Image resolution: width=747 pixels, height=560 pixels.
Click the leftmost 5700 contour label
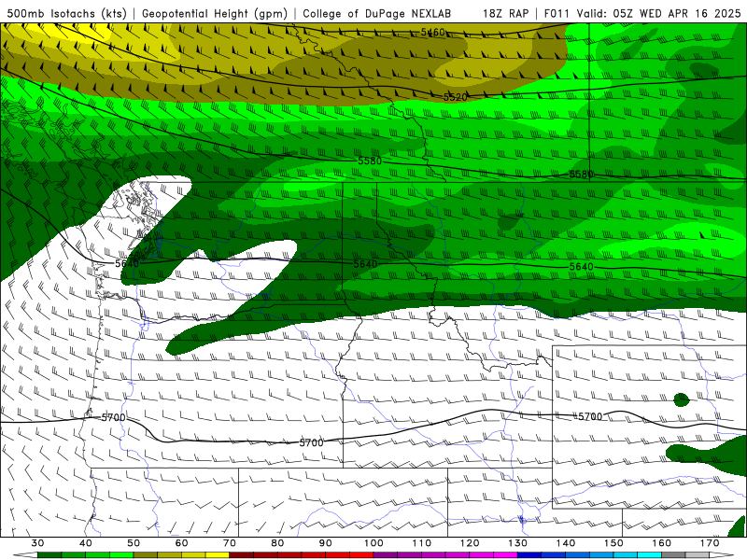coord(113,417)
